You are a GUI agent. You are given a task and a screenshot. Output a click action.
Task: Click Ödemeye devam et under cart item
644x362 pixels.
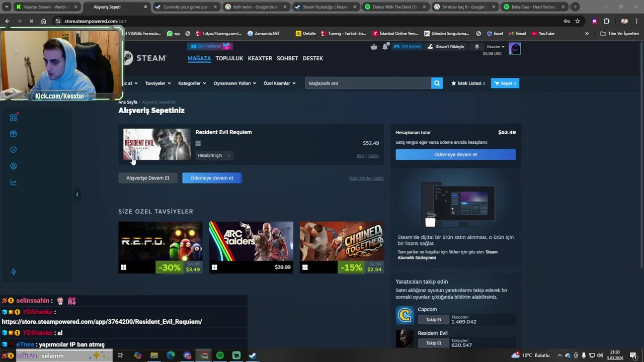pyautogui.click(x=212, y=178)
